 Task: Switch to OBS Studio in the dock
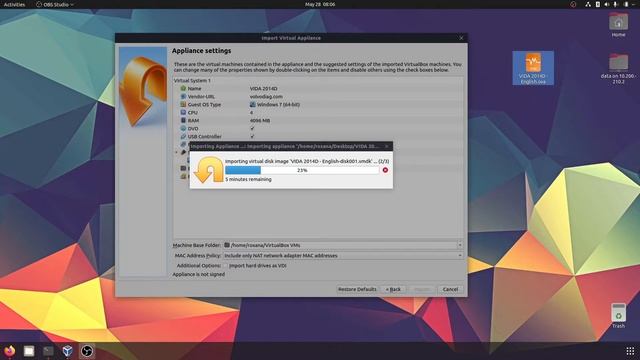tap(87, 351)
